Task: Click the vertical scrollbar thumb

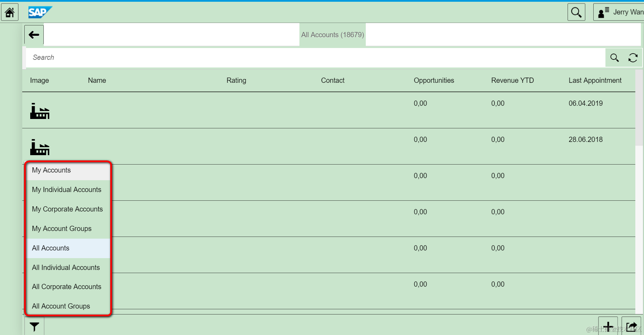Action: pos(639,107)
